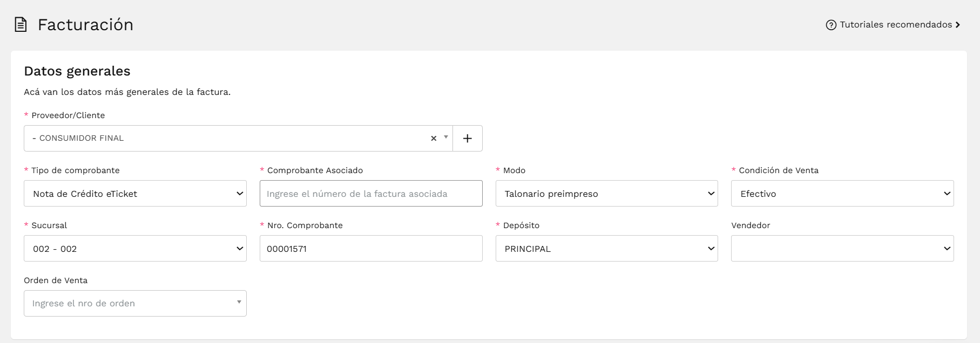Open the Tipo de comprobante dropdown
The width and height of the screenshot is (980, 343).
point(135,194)
